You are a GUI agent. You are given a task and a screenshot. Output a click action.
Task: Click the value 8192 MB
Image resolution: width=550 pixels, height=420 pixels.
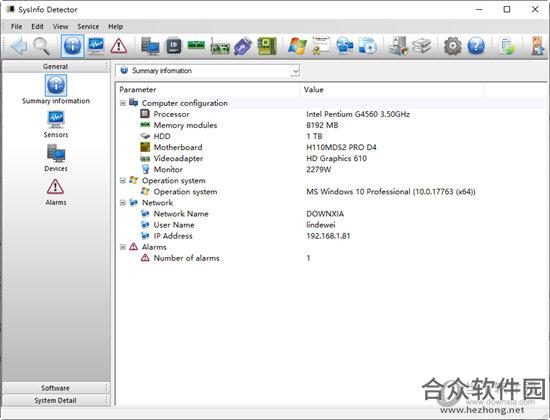(x=322, y=125)
